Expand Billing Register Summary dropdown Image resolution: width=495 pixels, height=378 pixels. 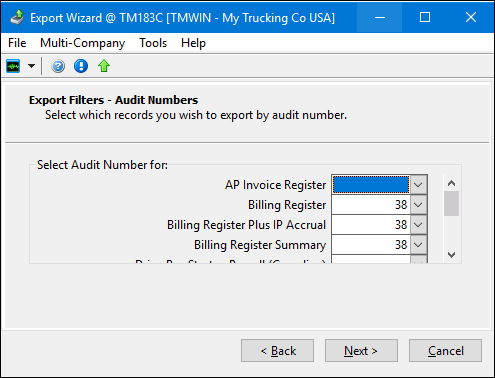(418, 244)
